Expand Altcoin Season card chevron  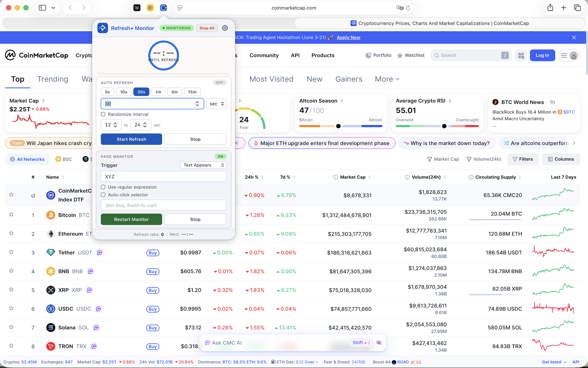(342, 101)
